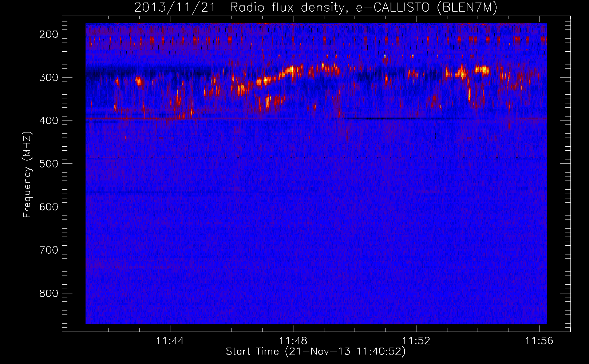
Task: Click the 200 frequency tick label
Action: [x=49, y=34]
